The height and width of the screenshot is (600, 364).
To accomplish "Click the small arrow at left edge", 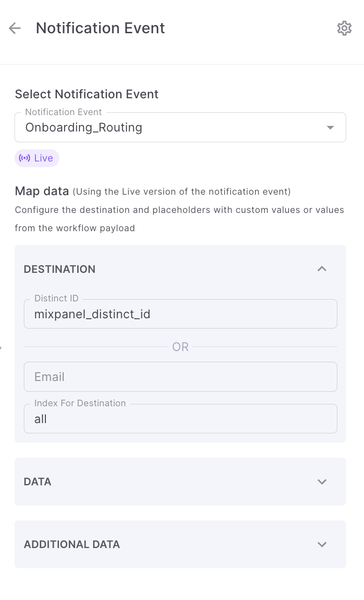I will [1, 347].
